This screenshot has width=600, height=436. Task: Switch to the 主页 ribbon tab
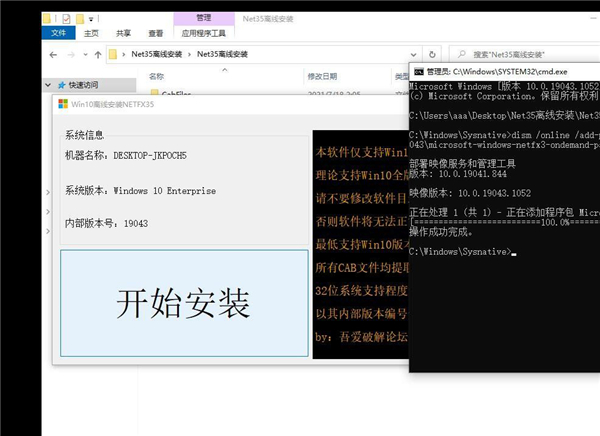[x=91, y=32]
